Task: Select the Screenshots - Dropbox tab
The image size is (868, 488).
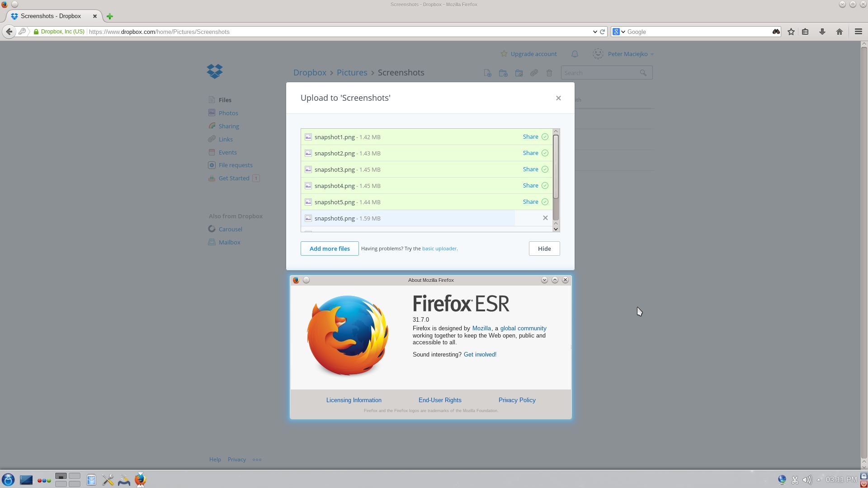Action: (51, 16)
